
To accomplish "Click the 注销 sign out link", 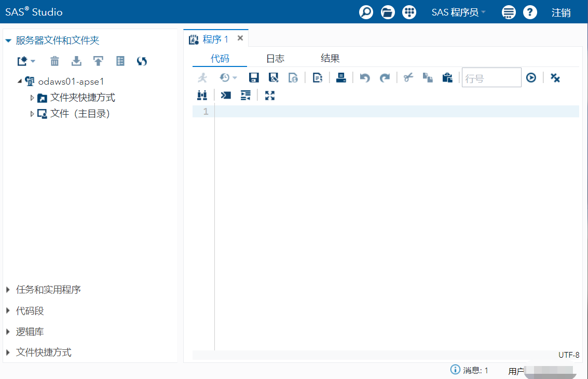I will tap(561, 13).
